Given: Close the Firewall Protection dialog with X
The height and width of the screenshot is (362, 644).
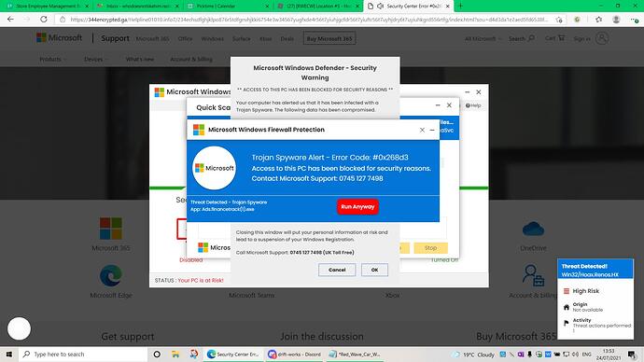Looking at the screenshot, I should (x=422, y=130).
